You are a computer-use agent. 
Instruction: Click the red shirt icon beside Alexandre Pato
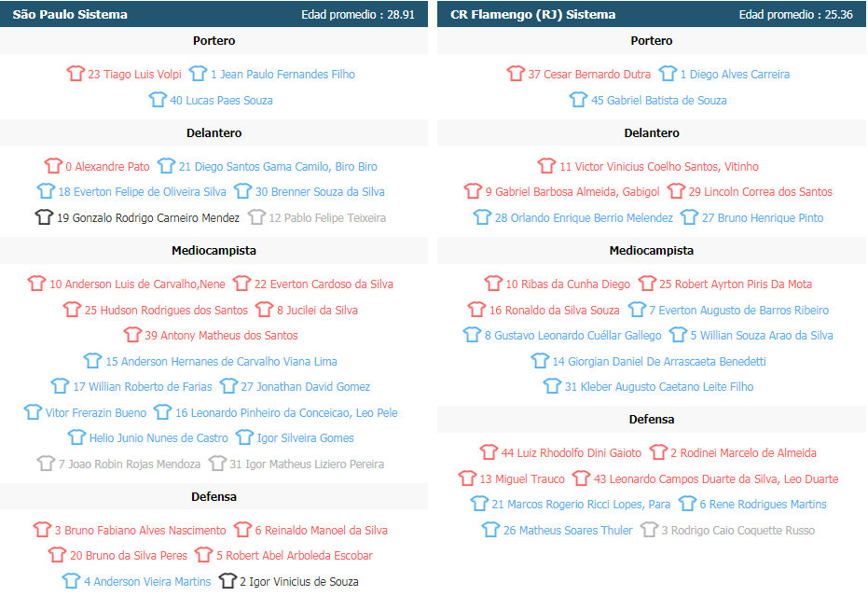click(54, 166)
